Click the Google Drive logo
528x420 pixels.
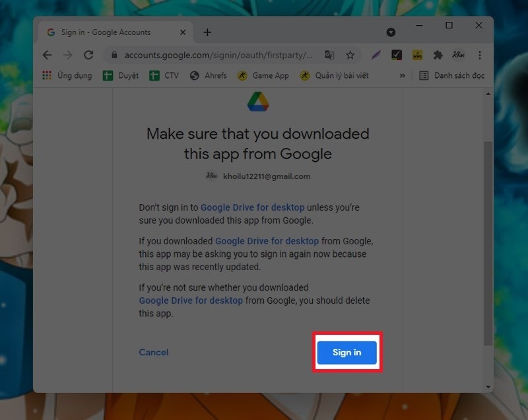pyautogui.click(x=258, y=102)
